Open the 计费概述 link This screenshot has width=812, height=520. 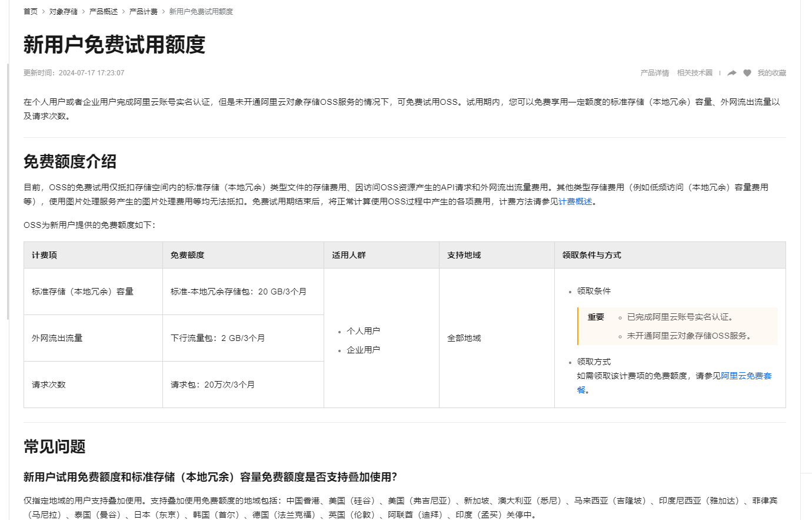coord(575,201)
